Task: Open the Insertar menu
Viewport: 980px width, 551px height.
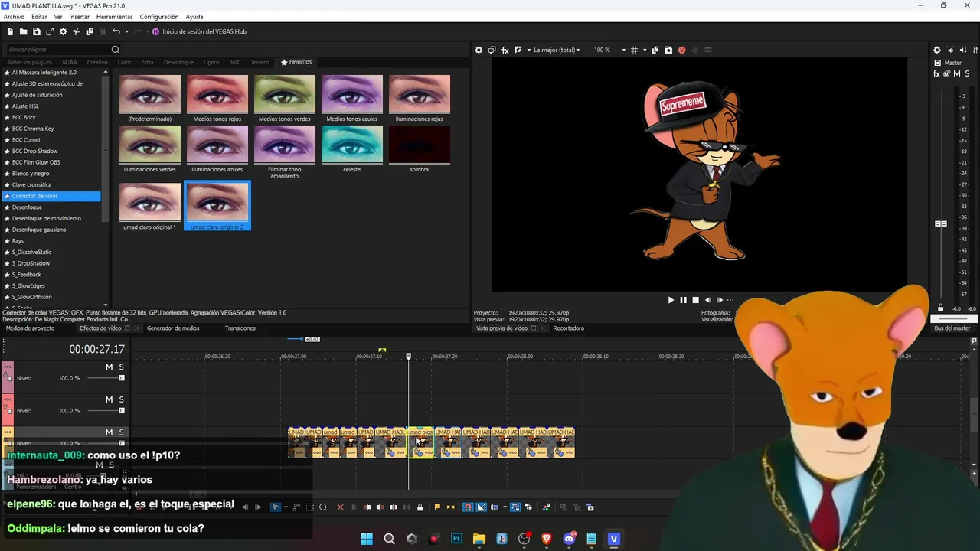Action: point(79,17)
